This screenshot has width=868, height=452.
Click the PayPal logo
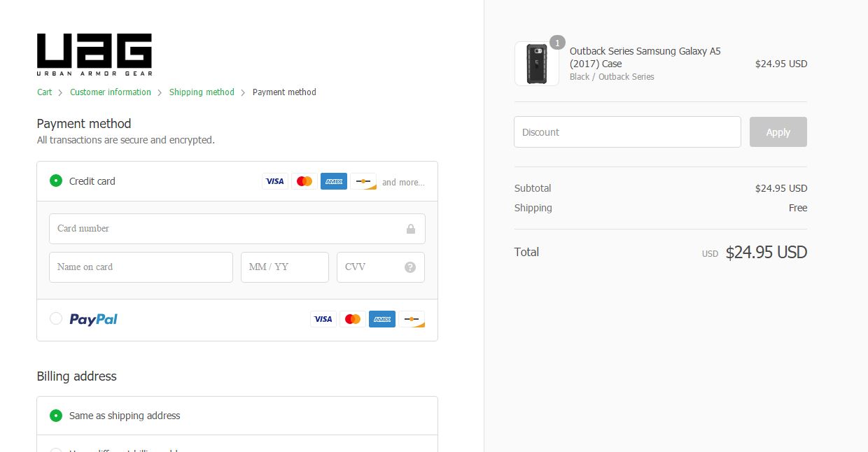[x=93, y=319]
